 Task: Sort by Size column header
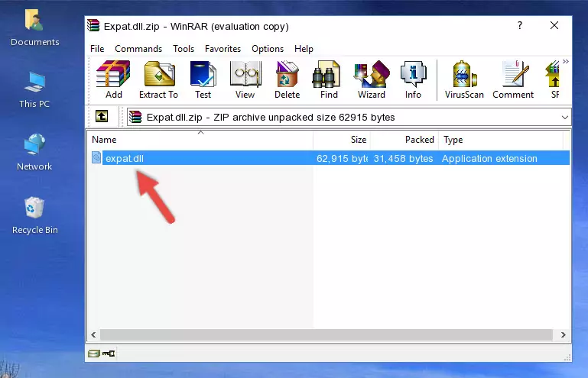(342, 140)
